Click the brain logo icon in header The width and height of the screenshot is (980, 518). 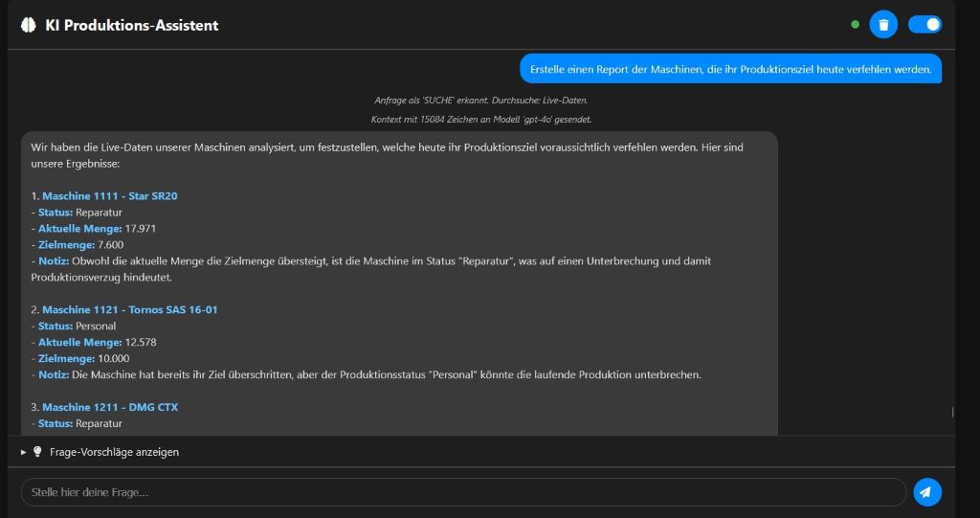tap(28, 25)
